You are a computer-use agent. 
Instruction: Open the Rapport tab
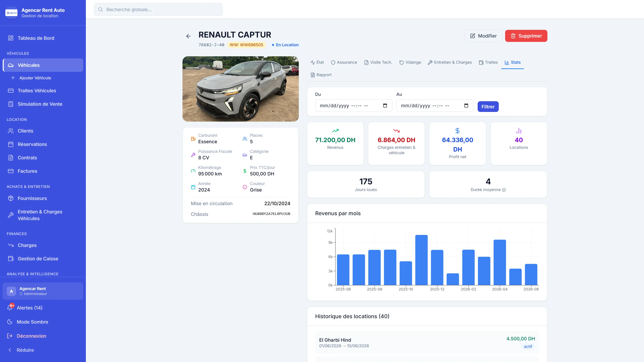[321, 75]
